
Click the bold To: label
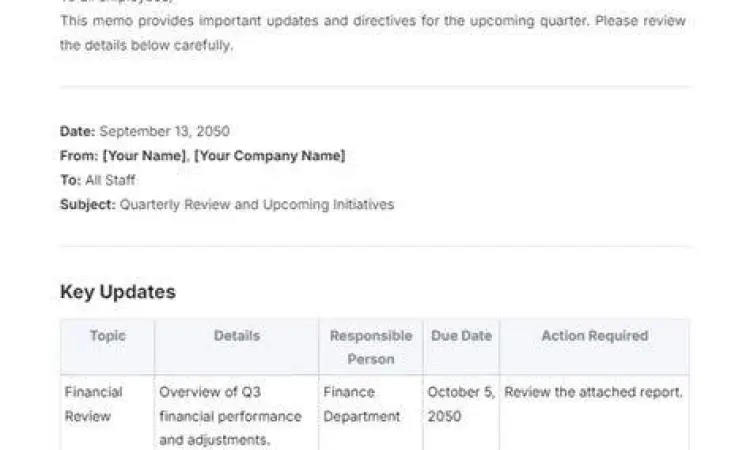68,180
